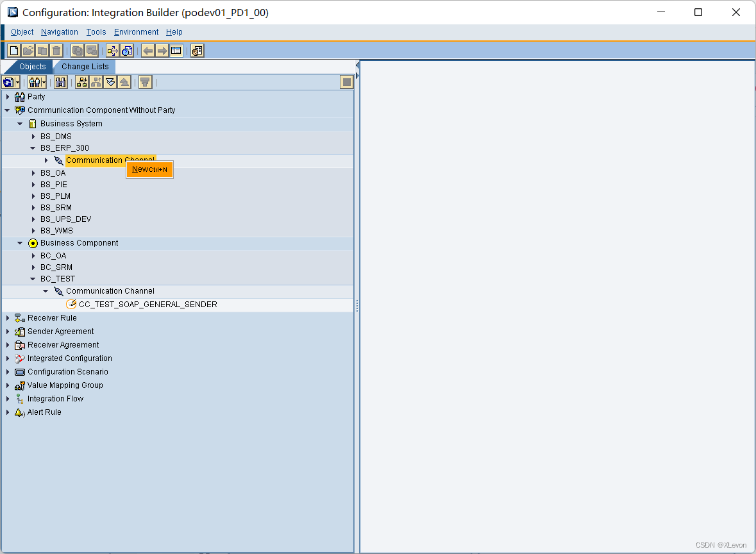Expand the BC_SRM node
This screenshot has height=554, width=756.
coord(33,267)
